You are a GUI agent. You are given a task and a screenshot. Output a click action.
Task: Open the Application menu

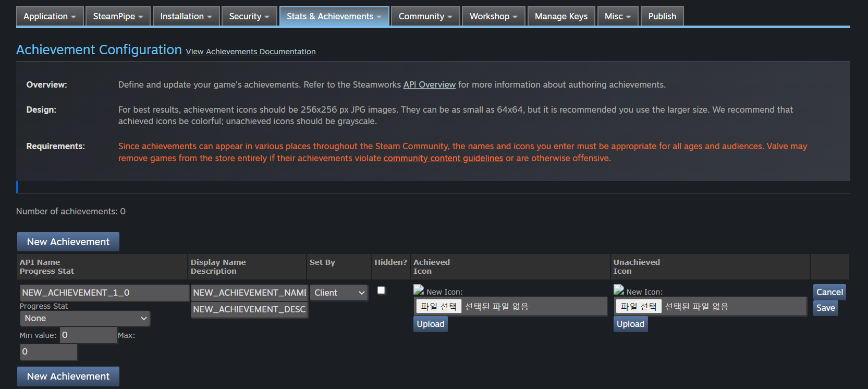[x=50, y=16]
